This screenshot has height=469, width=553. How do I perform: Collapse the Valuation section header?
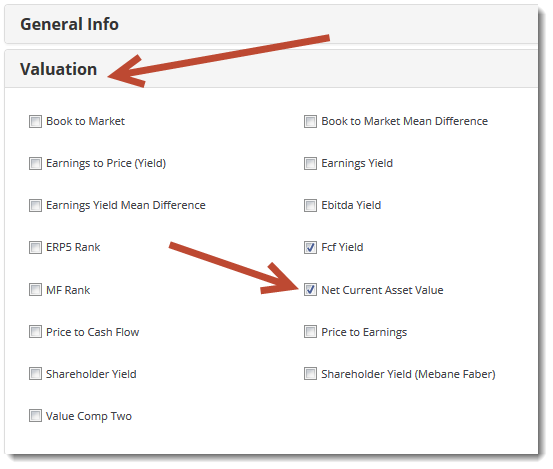[271, 69]
